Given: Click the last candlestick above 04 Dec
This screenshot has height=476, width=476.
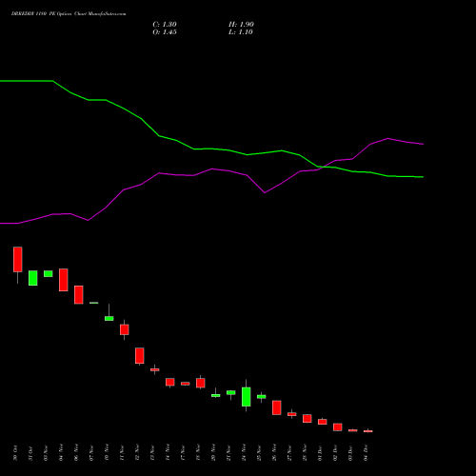Looking at the screenshot, I should pos(368,431).
